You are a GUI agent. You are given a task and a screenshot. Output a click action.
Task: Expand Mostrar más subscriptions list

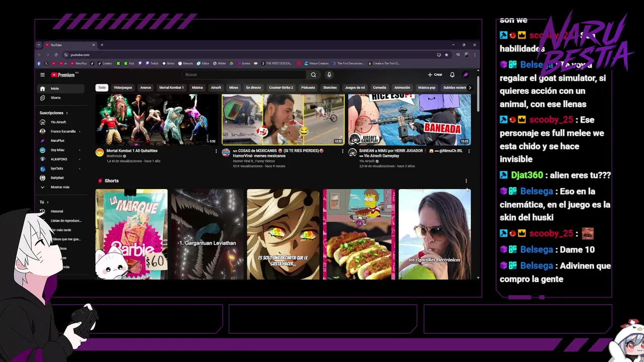click(61, 187)
